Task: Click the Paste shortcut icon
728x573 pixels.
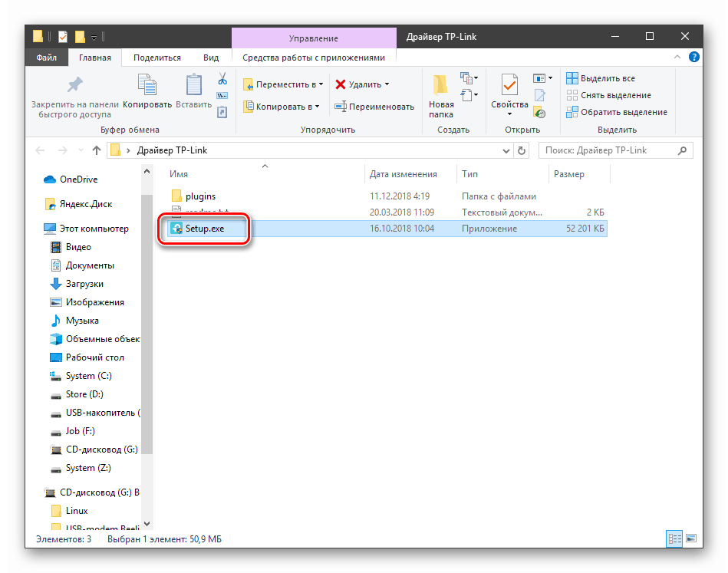Action: [x=222, y=112]
